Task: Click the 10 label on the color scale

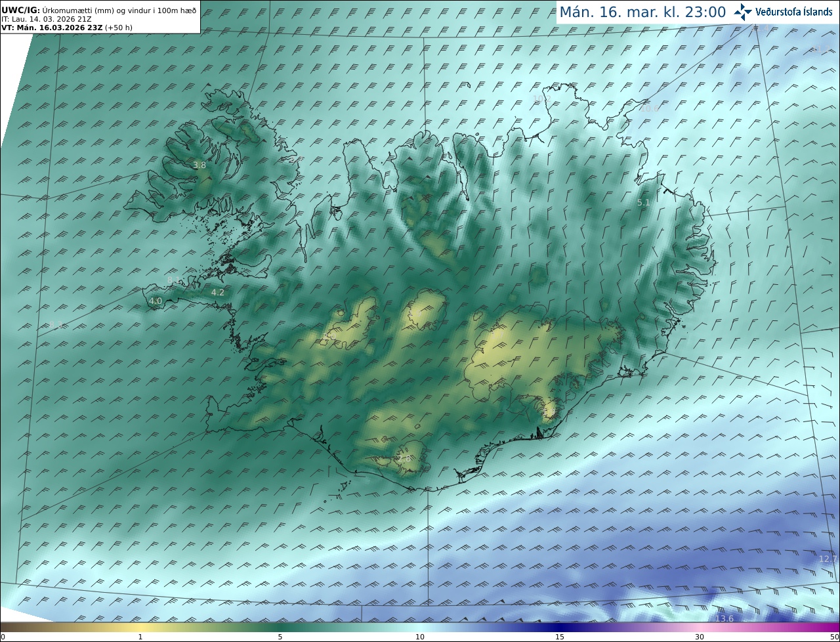Action: click(x=420, y=637)
